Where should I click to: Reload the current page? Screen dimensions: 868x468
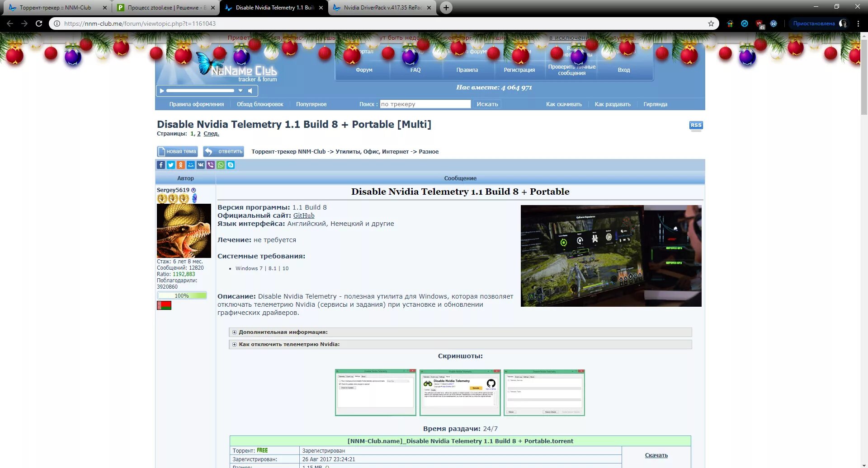39,23
